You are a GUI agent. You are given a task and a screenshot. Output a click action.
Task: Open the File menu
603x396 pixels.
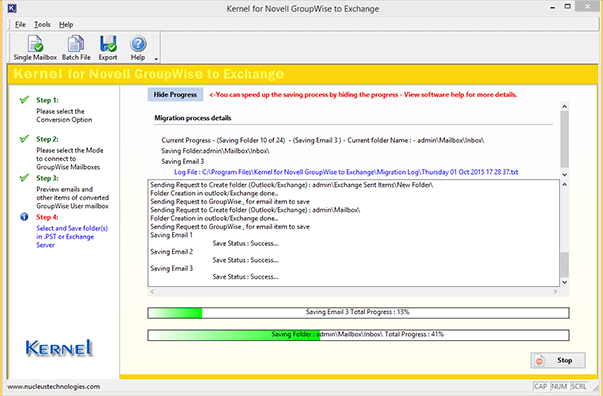[x=20, y=25]
